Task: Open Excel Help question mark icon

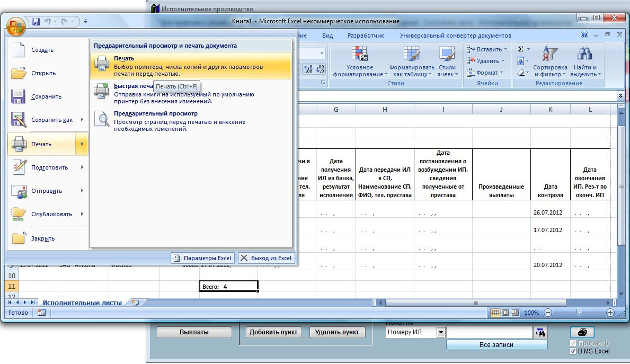Action: pos(584,35)
